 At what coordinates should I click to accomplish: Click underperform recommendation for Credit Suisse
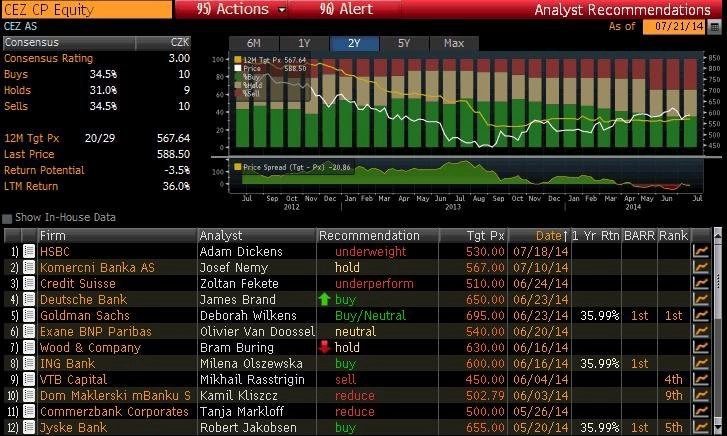pyautogui.click(x=374, y=283)
